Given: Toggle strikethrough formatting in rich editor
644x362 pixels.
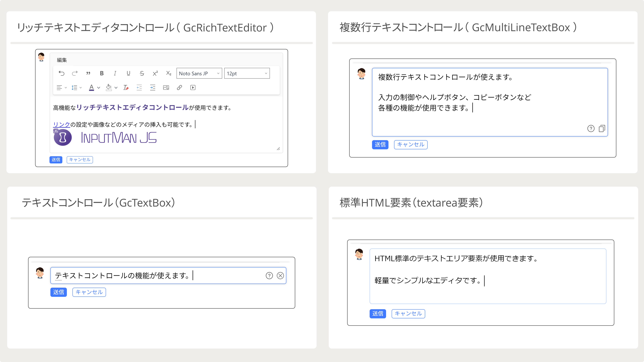Looking at the screenshot, I should click(142, 73).
